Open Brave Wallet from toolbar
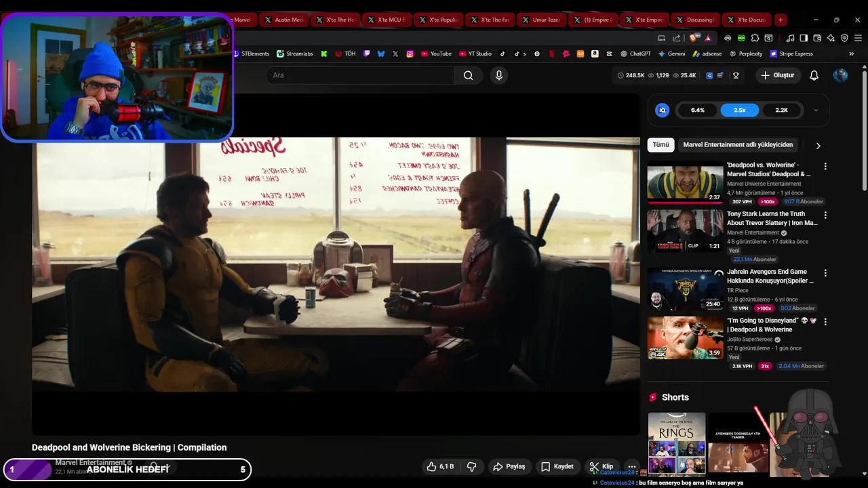The height and width of the screenshot is (488, 868). point(817,38)
